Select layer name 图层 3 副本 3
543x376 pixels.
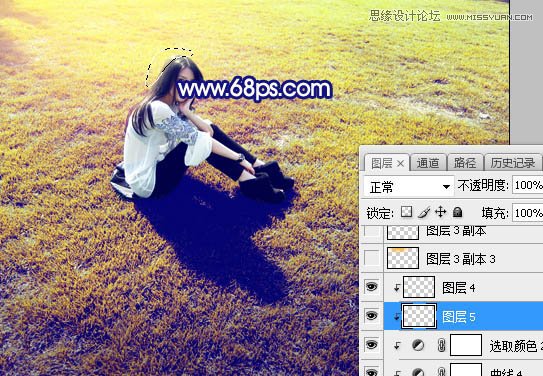461,259
